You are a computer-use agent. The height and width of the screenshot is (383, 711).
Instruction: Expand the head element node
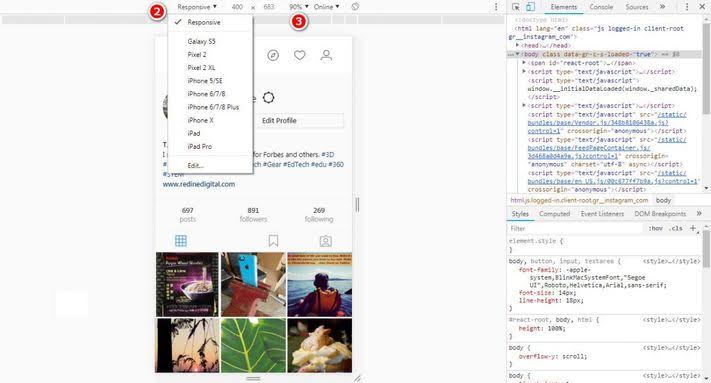point(517,45)
